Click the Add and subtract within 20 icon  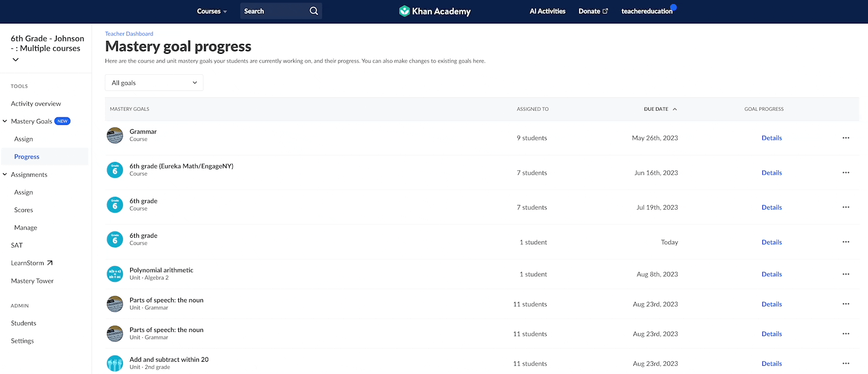coord(115,363)
